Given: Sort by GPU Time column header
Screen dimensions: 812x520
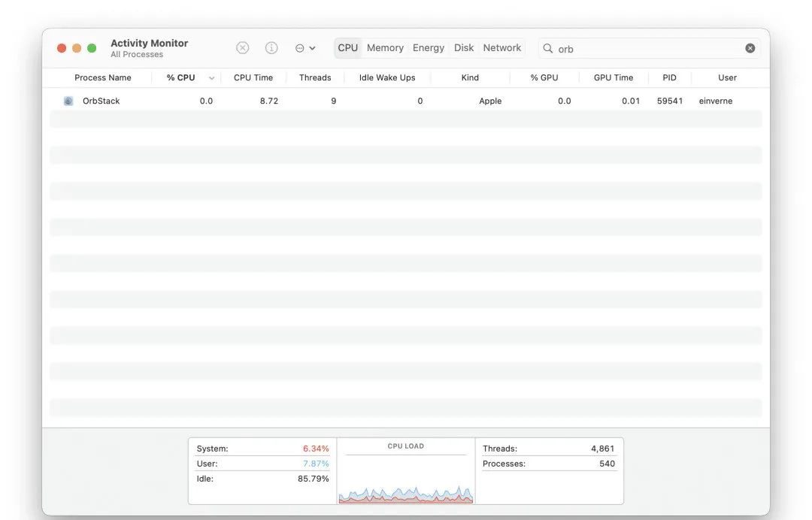Looking at the screenshot, I should pyautogui.click(x=614, y=77).
